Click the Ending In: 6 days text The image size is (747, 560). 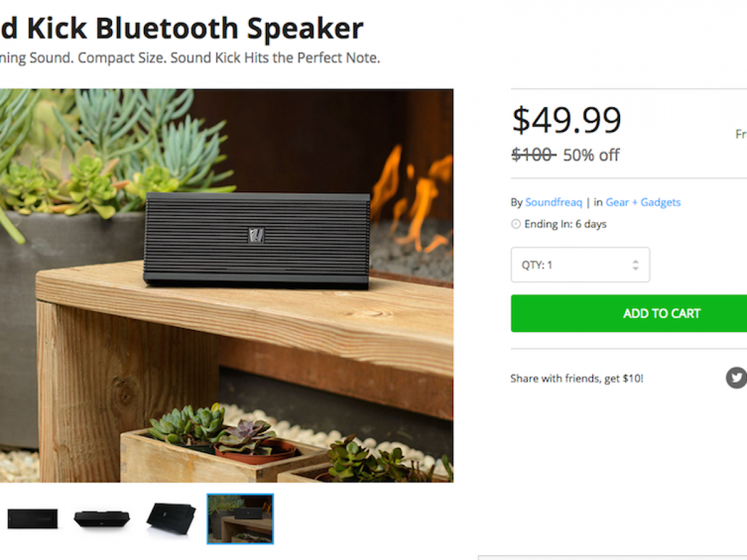coord(565,224)
